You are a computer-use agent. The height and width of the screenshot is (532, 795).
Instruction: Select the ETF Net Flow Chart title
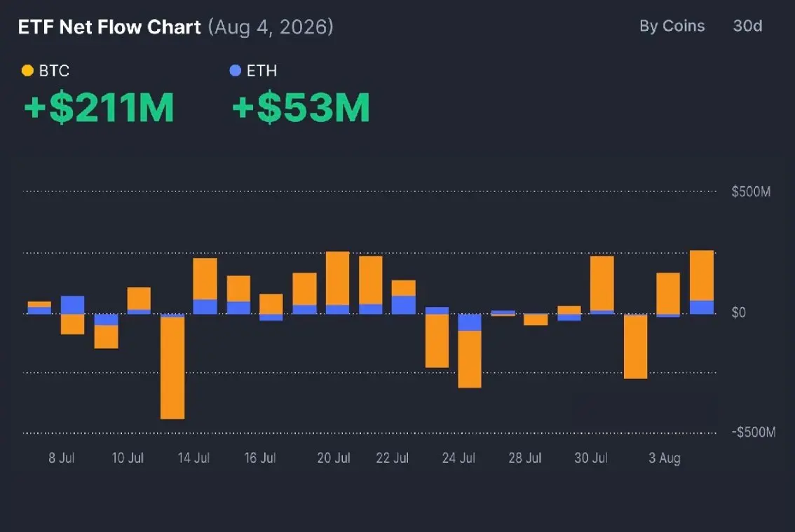pos(109,27)
